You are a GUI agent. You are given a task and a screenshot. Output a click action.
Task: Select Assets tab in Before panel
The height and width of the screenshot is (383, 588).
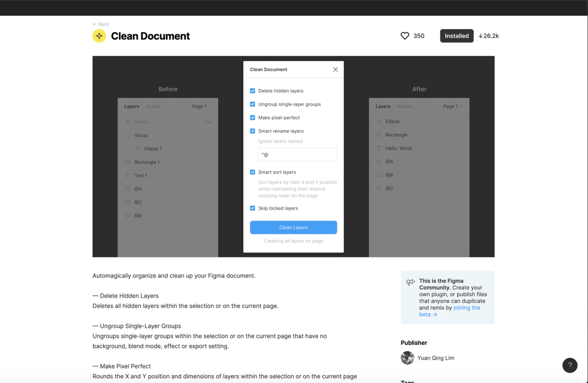point(153,106)
